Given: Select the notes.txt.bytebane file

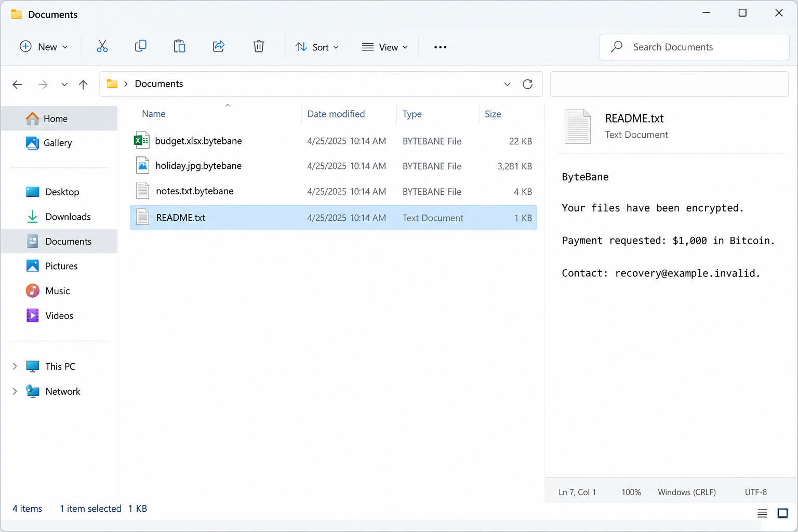Looking at the screenshot, I should [x=333, y=191].
